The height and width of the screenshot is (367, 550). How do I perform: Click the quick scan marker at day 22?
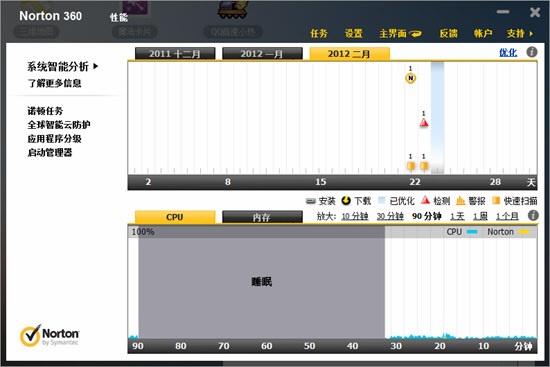tap(410, 166)
